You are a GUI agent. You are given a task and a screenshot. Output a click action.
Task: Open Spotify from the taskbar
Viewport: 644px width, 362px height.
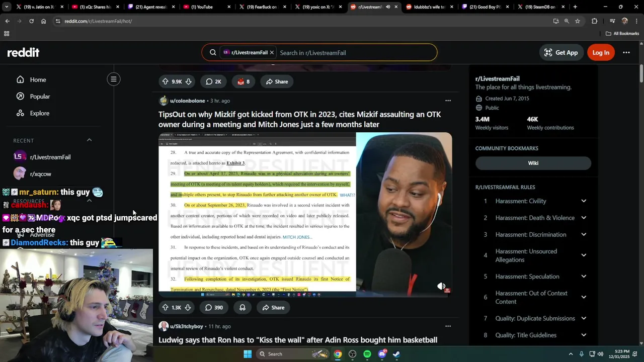pyautogui.click(x=367, y=354)
